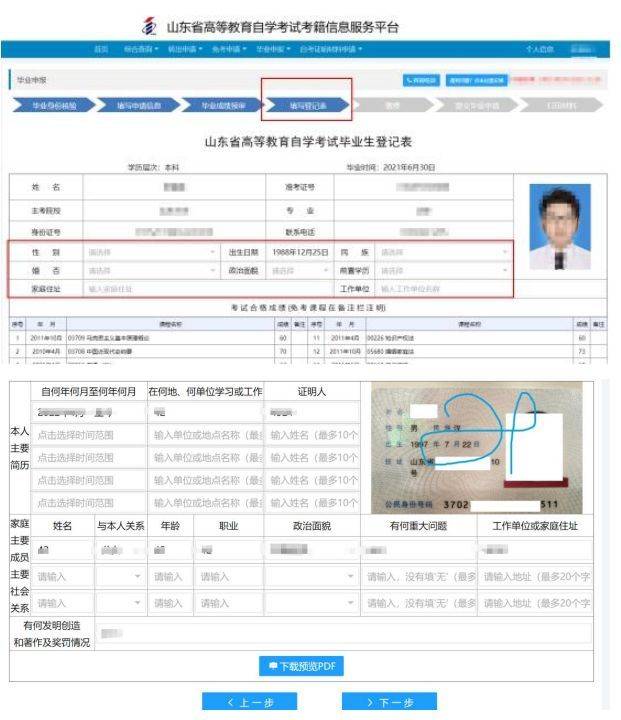Go to the 毕业成绩预审 step
621x720 pixels.
coord(223,106)
